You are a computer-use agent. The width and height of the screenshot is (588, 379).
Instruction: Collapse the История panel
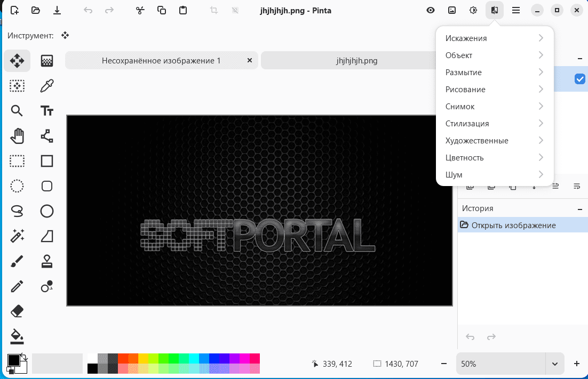pyautogui.click(x=580, y=209)
